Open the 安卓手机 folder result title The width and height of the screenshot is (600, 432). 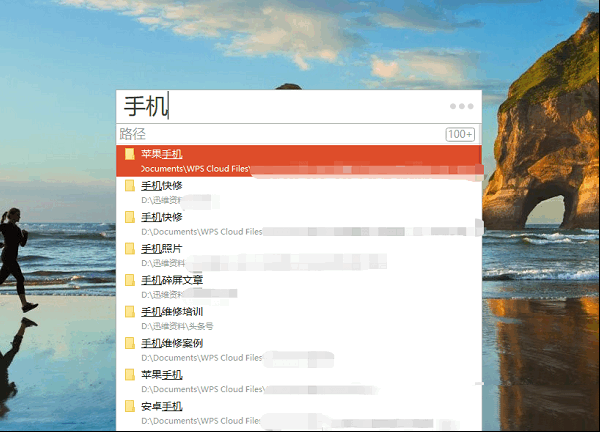tap(161, 406)
